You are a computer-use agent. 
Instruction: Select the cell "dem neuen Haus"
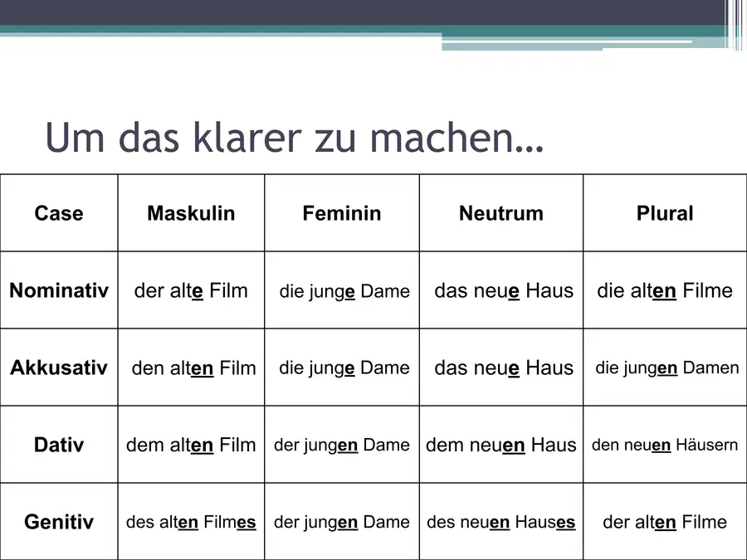(x=501, y=445)
